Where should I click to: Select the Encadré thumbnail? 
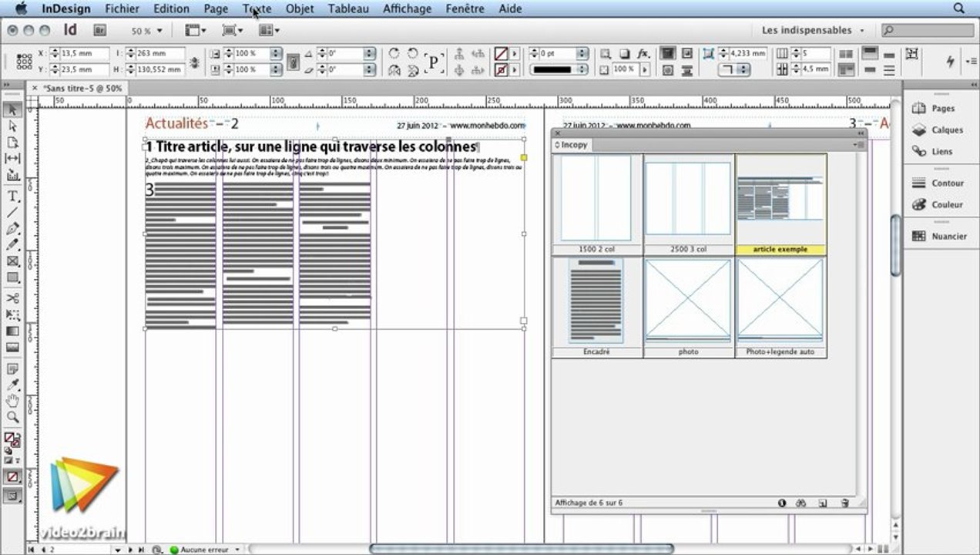pyautogui.click(x=597, y=308)
